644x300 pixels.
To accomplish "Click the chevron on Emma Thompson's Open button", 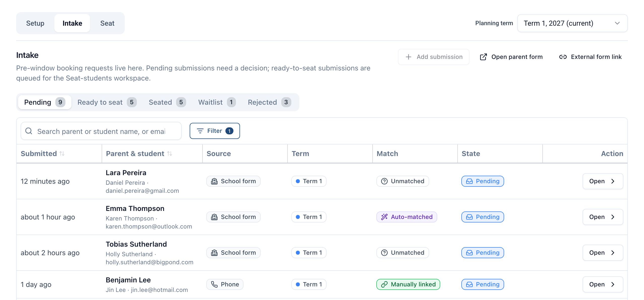I will pyautogui.click(x=613, y=217).
